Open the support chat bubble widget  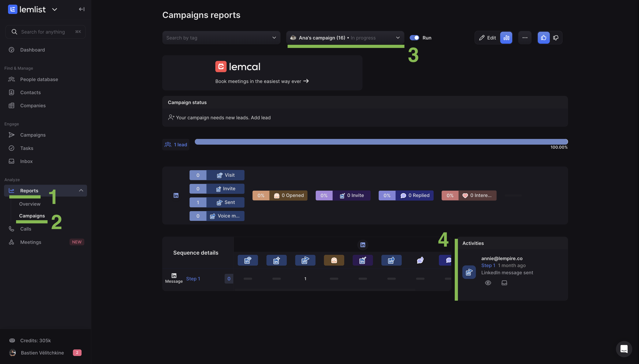click(624, 349)
